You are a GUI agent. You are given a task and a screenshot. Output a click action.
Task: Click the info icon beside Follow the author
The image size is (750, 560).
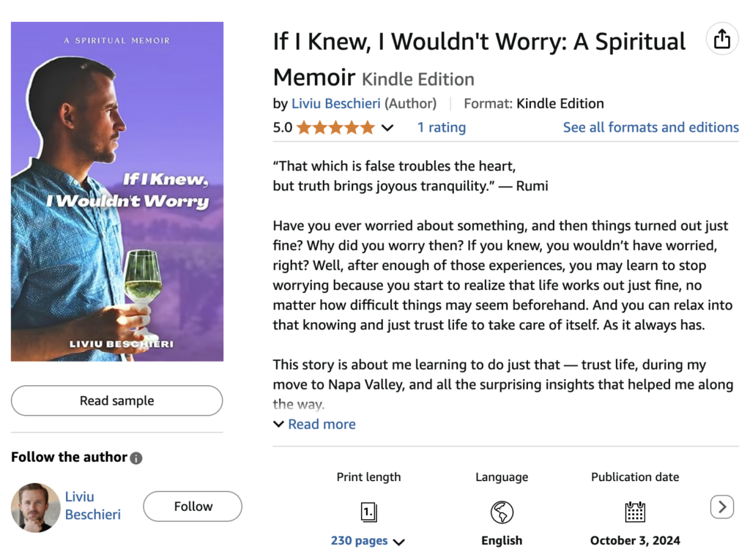click(x=136, y=458)
